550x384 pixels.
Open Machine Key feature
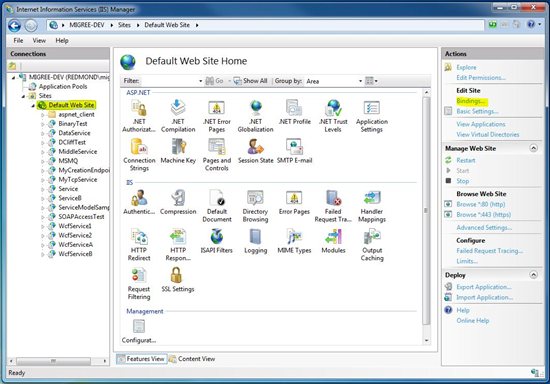click(178, 151)
